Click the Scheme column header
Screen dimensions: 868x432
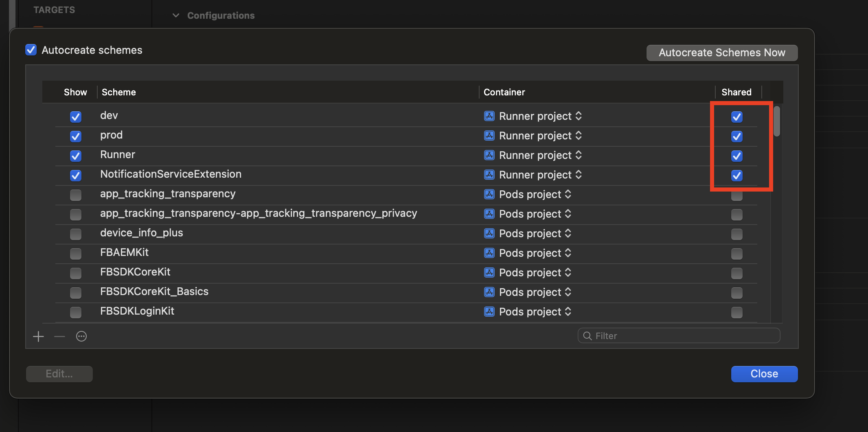point(119,92)
